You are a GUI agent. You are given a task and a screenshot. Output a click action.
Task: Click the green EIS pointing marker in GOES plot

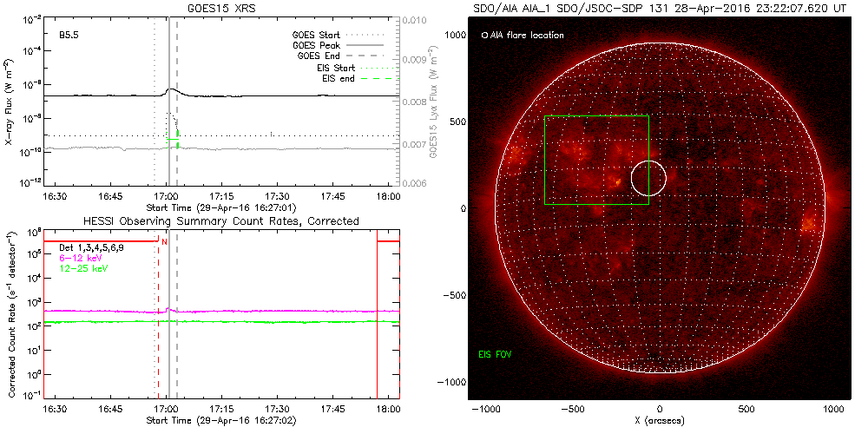[173, 138]
